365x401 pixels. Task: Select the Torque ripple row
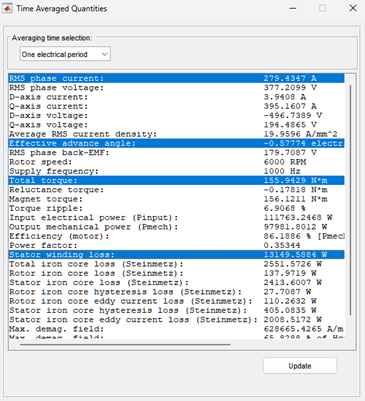(176, 208)
